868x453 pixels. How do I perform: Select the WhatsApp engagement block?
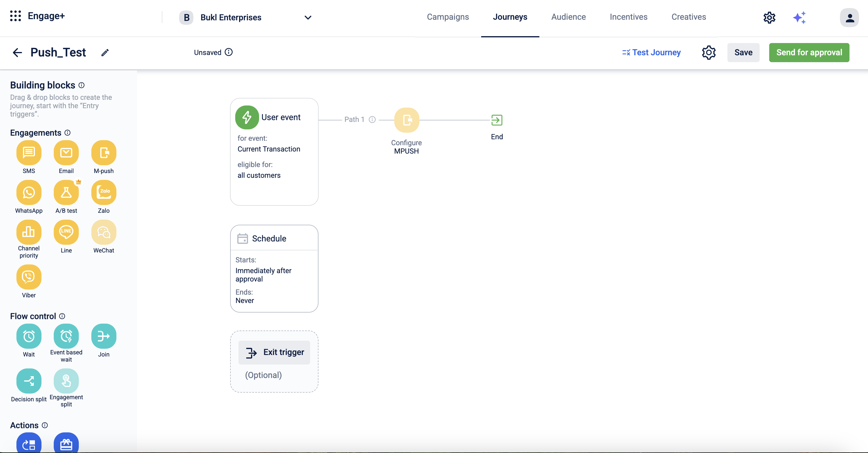coord(29,193)
